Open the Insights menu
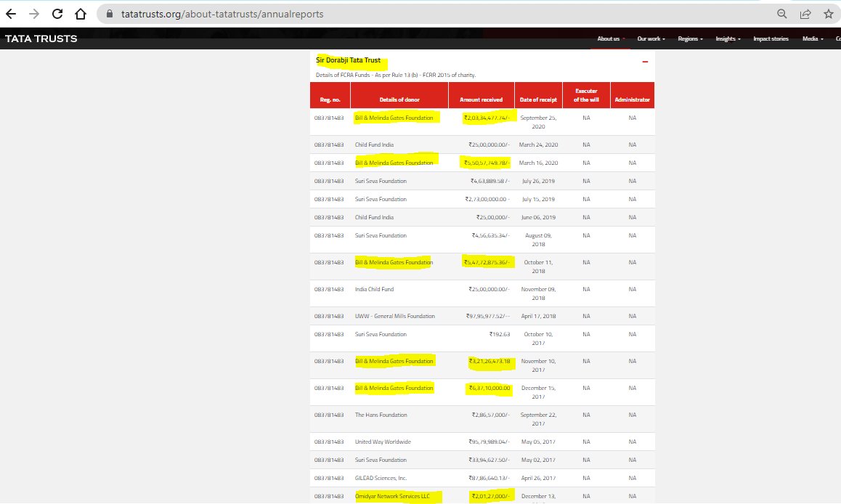 (x=728, y=38)
